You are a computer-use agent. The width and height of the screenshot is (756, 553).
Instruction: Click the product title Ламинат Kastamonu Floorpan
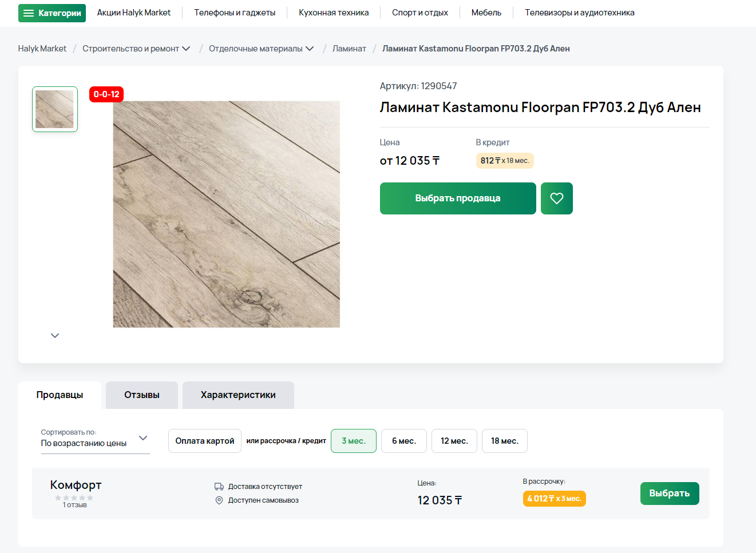pyautogui.click(x=540, y=108)
